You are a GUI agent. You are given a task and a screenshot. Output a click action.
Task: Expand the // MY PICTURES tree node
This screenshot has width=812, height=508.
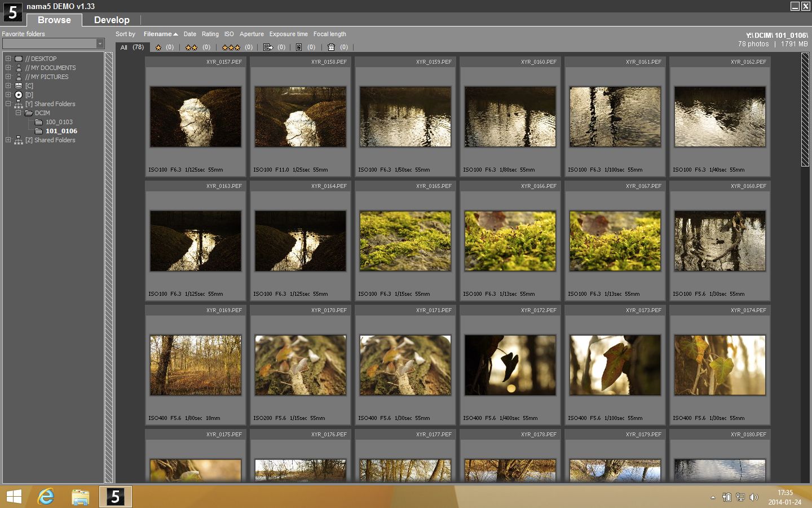[x=8, y=77]
